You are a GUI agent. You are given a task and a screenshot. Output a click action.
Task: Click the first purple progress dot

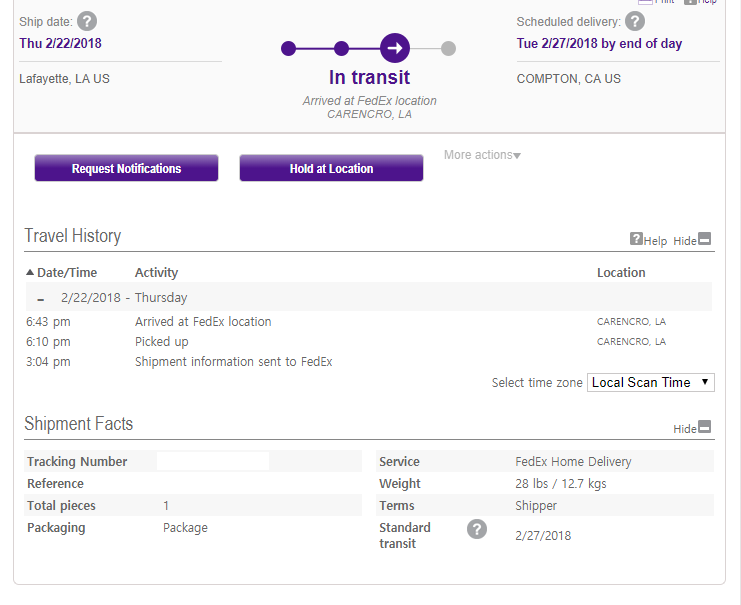click(x=289, y=48)
